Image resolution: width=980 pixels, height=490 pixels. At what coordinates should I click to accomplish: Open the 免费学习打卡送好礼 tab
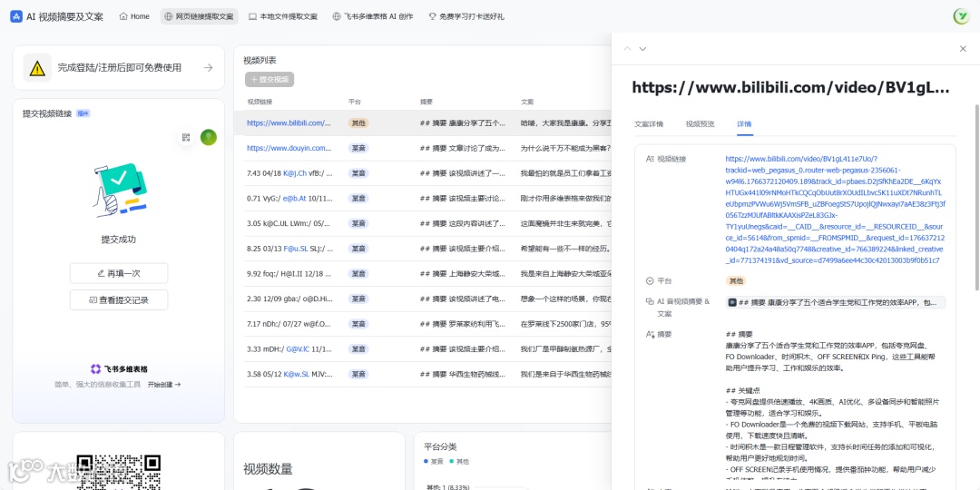tap(466, 16)
